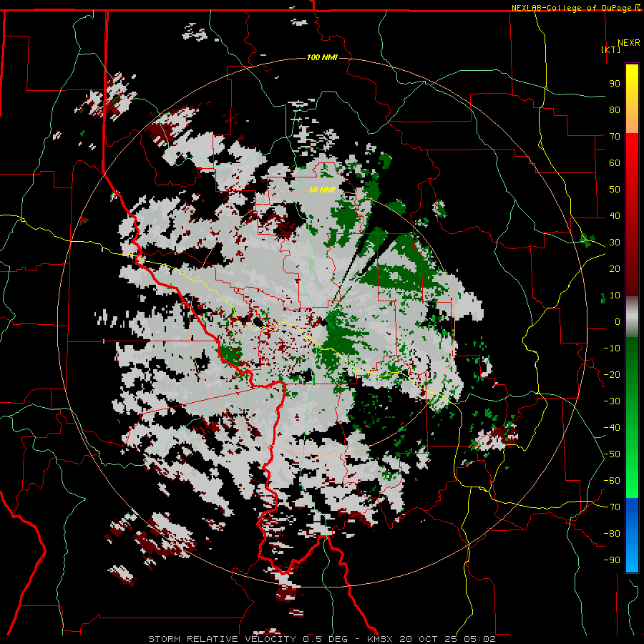Click the -50 knot scale label

coord(612,454)
